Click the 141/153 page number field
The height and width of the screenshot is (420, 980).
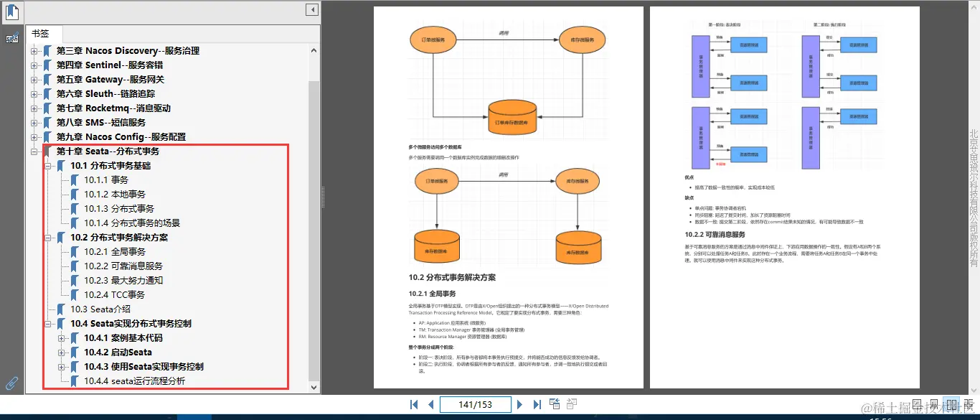click(475, 404)
